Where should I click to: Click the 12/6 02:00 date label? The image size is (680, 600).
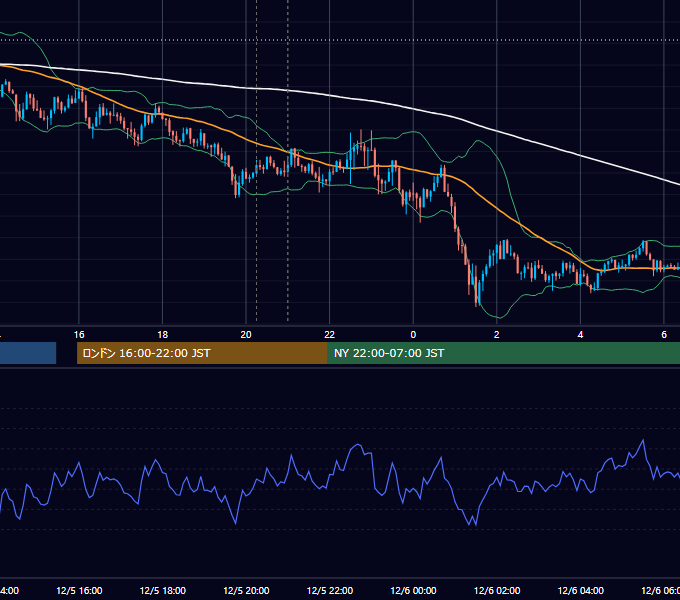tap(497, 590)
